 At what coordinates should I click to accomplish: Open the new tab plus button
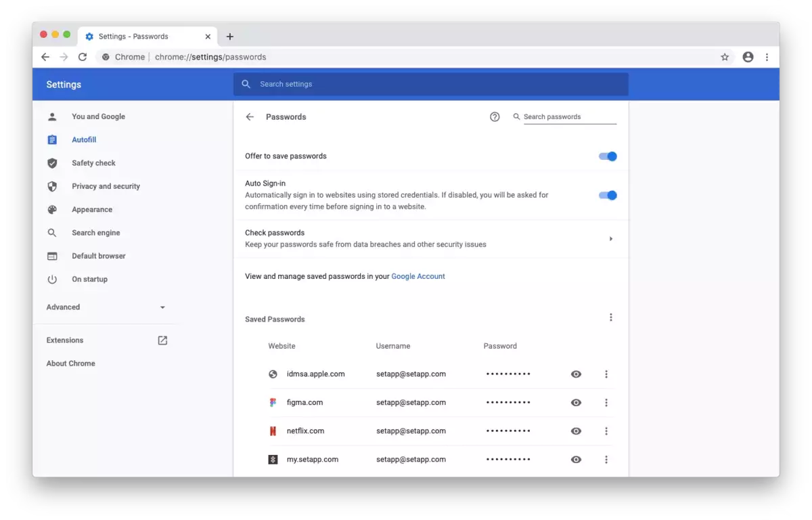(x=230, y=37)
